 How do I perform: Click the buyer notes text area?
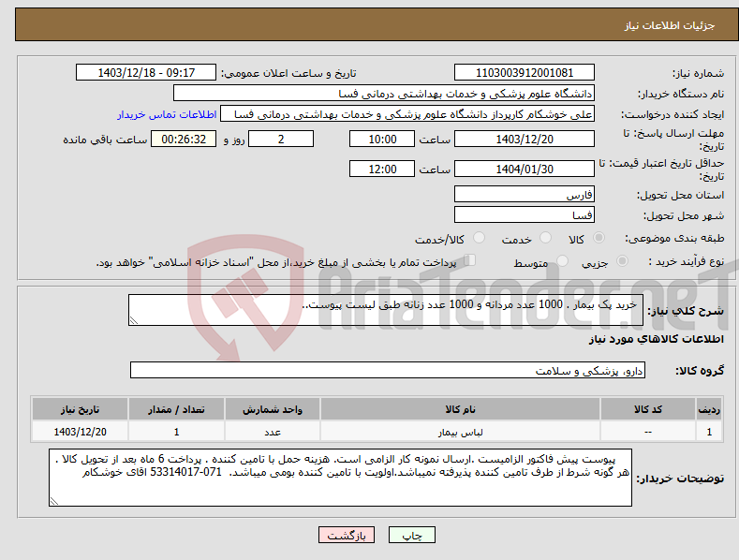[340, 478]
